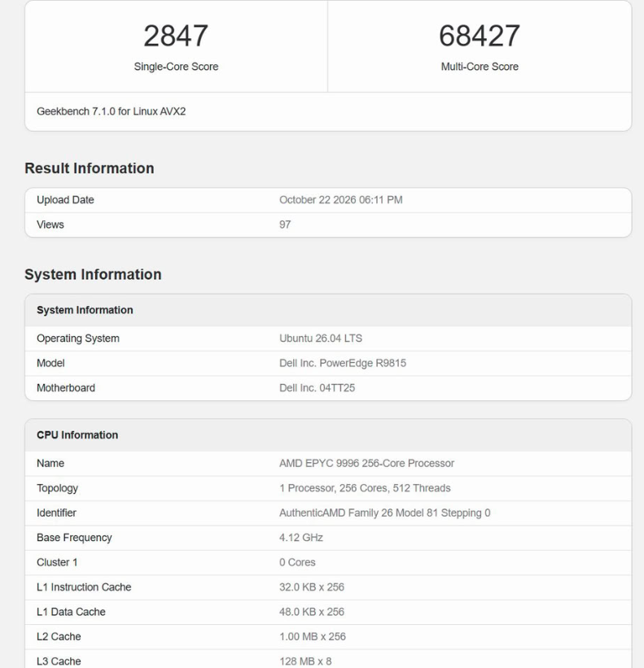644x668 pixels.
Task: Select the Cluster 1 label
Action: 57,562
